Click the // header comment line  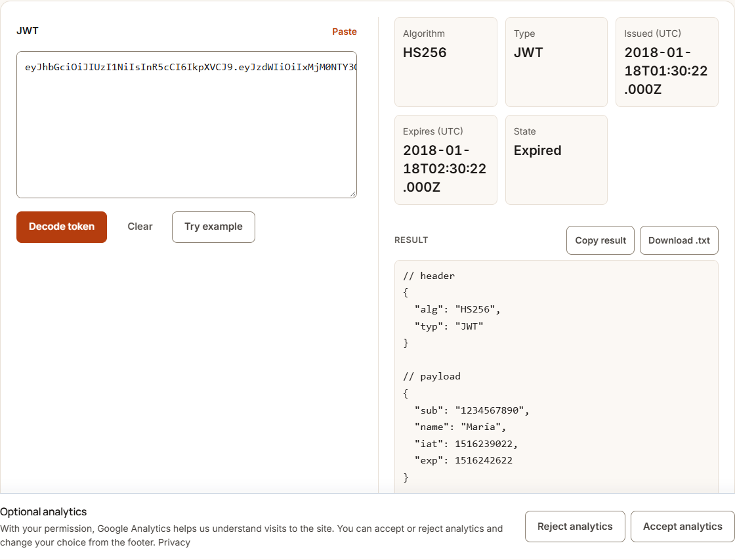(x=429, y=276)
